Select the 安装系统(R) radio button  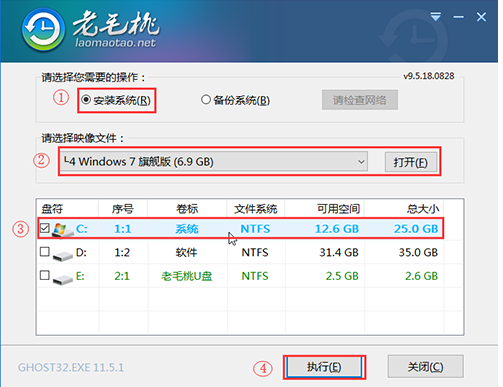pyautogui.click(x=86, y=100)
